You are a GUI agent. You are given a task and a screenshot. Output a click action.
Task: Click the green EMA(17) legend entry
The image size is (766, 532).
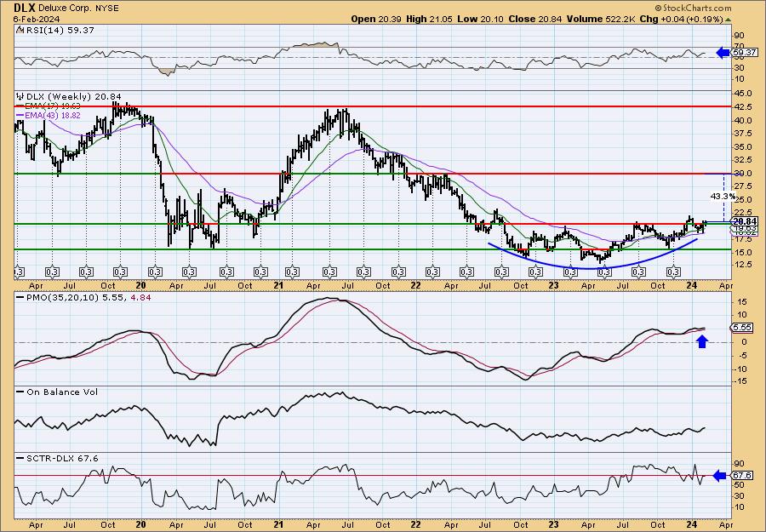(49, 106)
